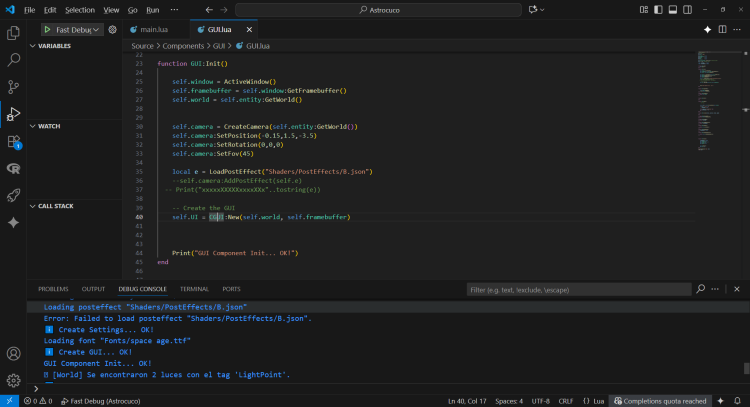
Task: Open launch.json via the debug gear icon
Action: [113, 30]
